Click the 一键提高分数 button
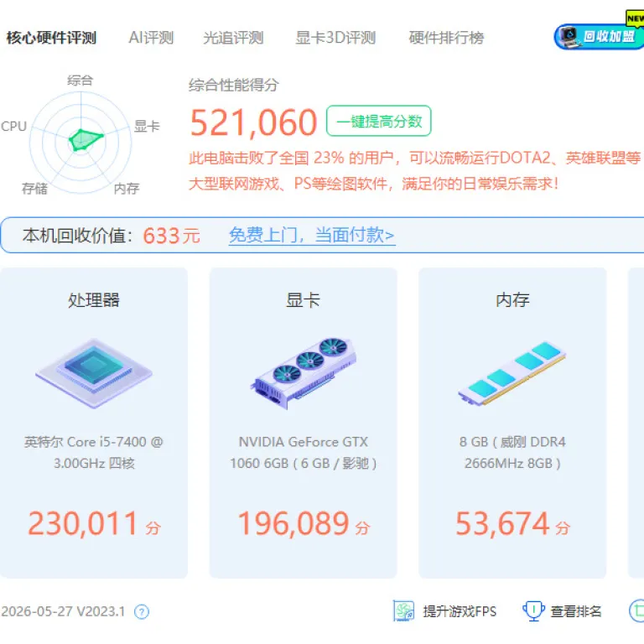 [379, 121]
